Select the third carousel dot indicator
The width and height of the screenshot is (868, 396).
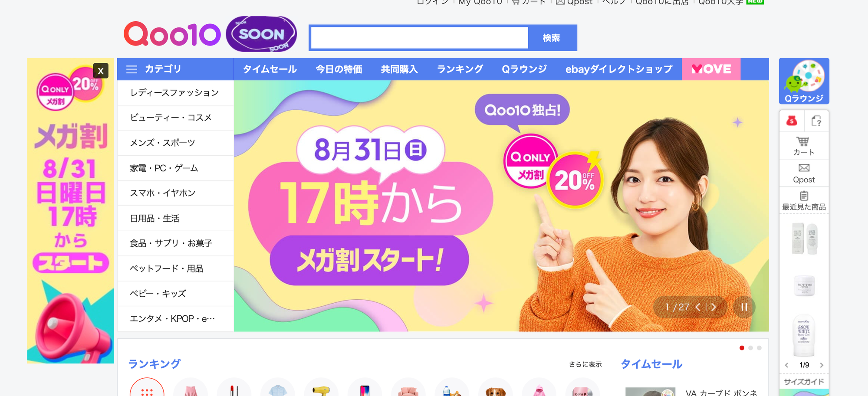[x=759, y=348]
